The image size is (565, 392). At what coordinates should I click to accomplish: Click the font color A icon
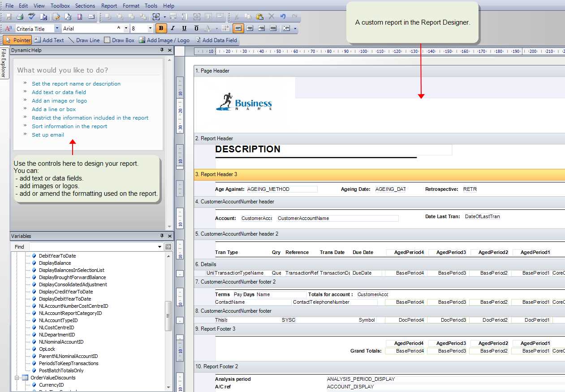pyautogui.click(x=208, y=28)
